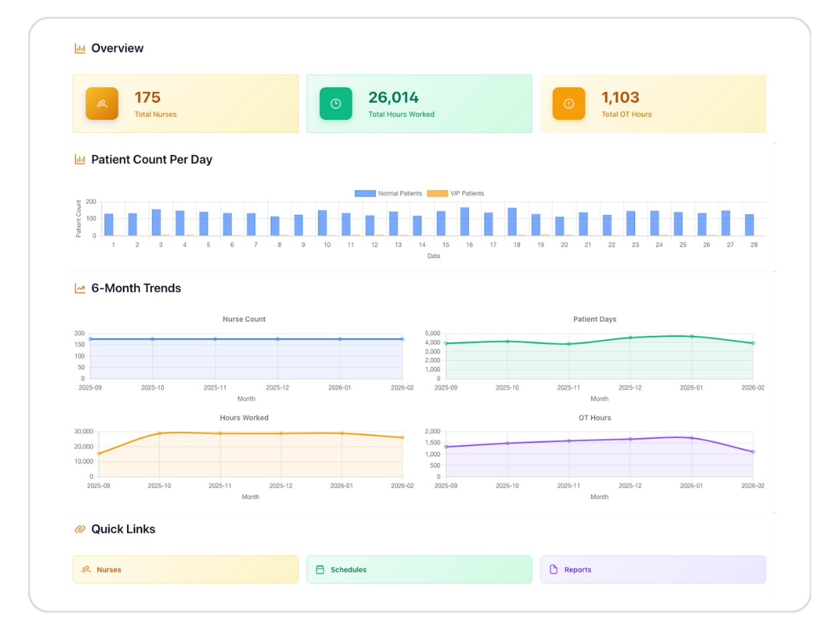The image size is (840, 630).
Task: Click the Quick Links chain icon
Action: [x=80, y=529]
